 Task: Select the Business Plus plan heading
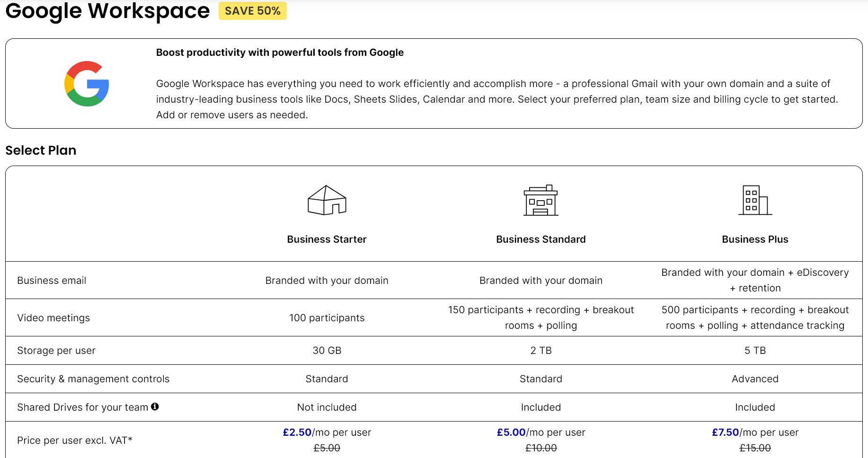[x=755, y=239]
